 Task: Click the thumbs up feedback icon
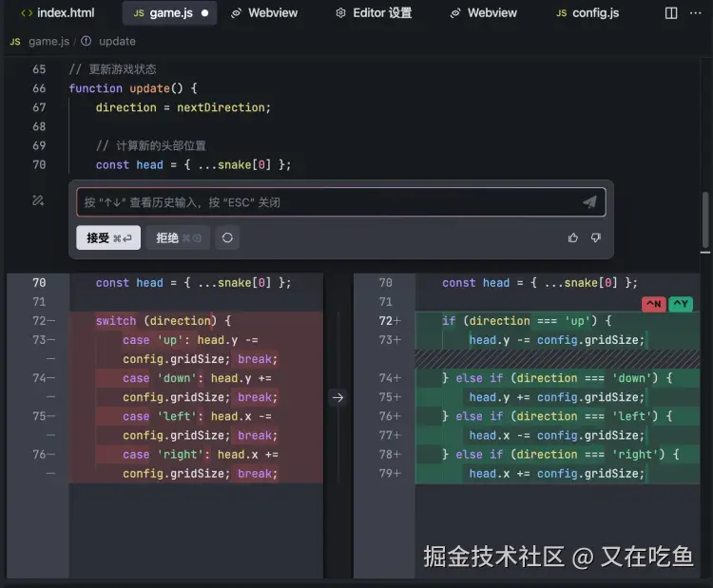click(573, 237)
